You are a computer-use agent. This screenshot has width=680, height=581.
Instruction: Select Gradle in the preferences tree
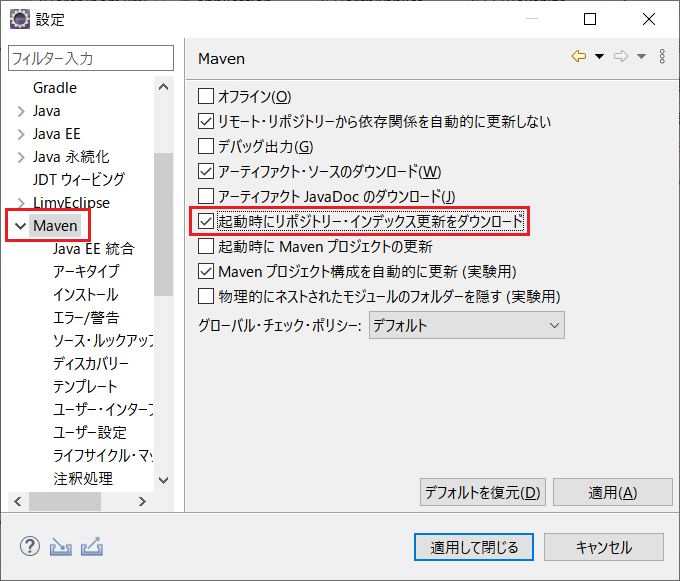[55, 88]
